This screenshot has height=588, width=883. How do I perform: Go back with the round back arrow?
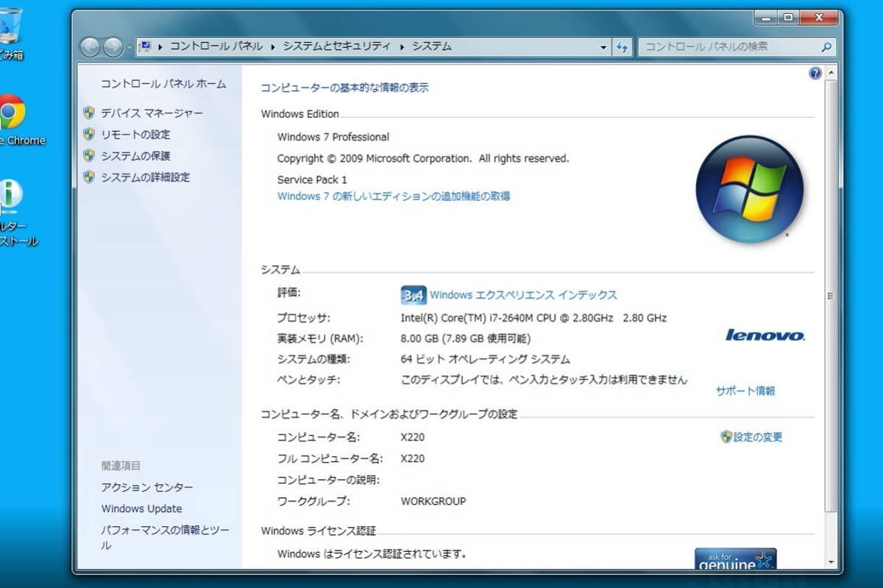91,47
